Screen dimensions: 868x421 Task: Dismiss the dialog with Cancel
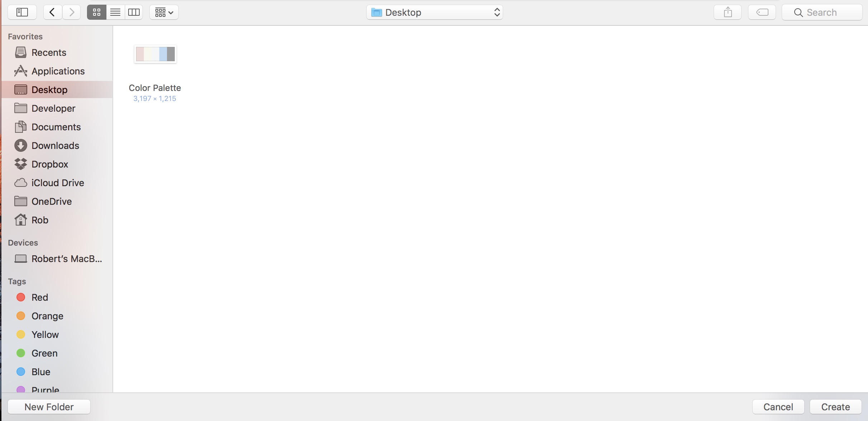778,406
